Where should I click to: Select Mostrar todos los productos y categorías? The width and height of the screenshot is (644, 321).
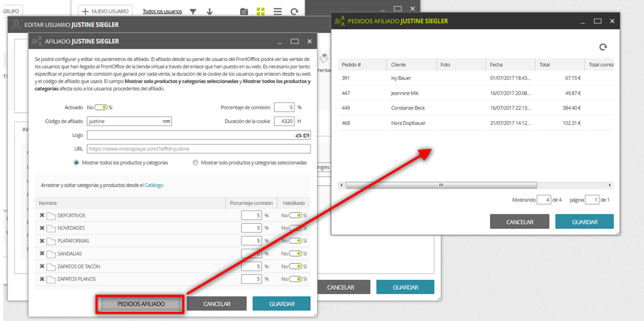pyautogui.click(x=77, y=163)
